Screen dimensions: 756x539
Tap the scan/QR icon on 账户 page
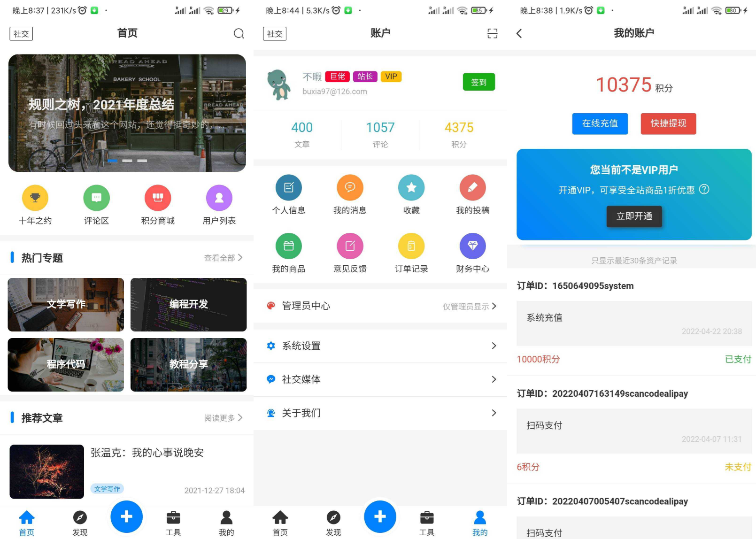(492, 33)
